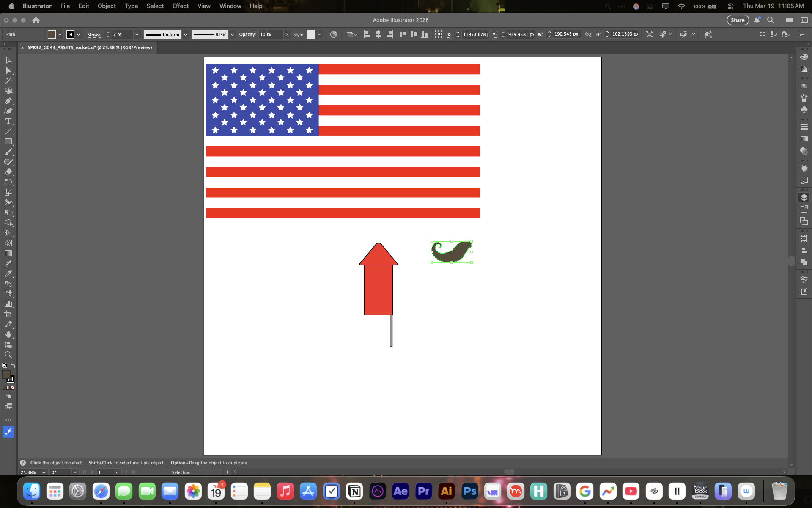Screen dimensions: 812x508
Task: Select the Curvature tool
Action: (x=8, y=111)
